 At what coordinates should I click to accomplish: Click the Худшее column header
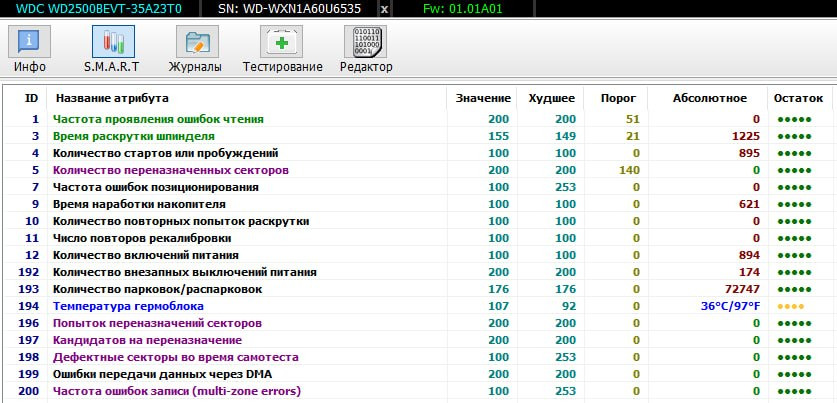(x=550, y=98)
